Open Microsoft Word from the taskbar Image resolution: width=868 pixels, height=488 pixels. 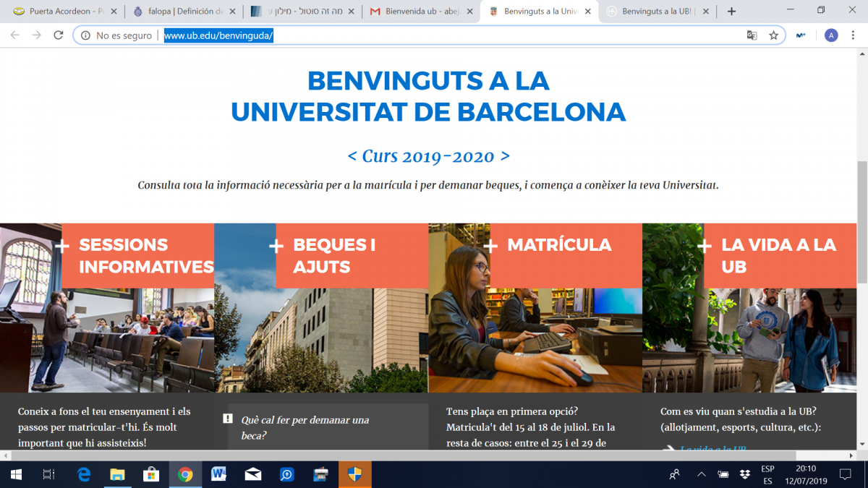coord(219,474)
